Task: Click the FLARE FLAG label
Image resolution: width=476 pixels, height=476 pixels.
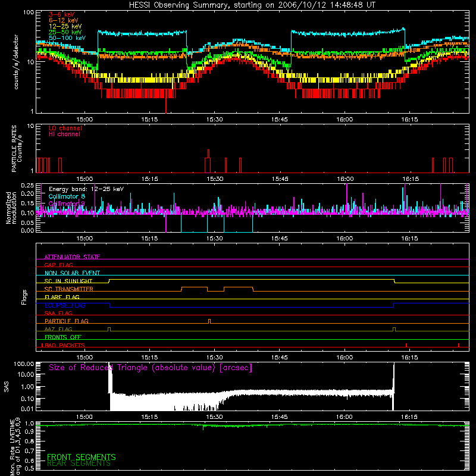Action: [62, 297]
